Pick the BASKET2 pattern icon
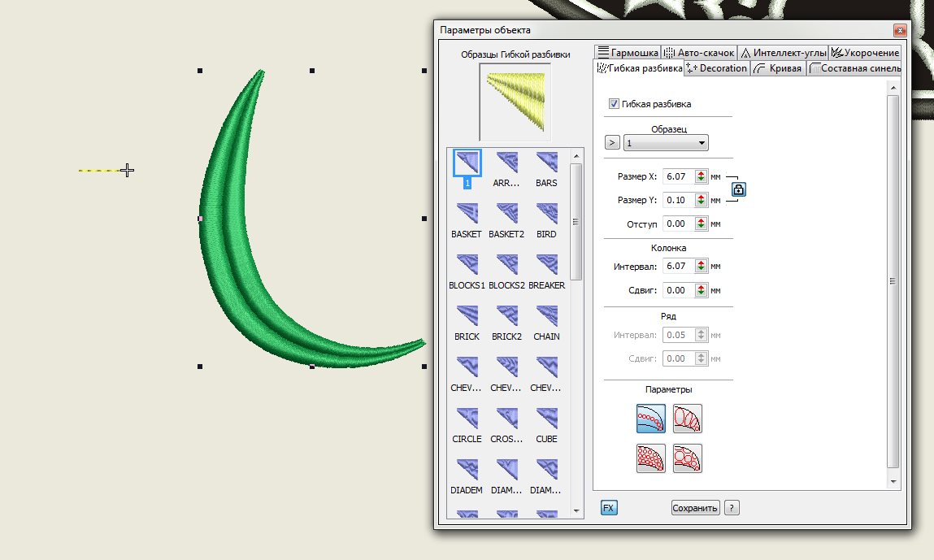 [507, 214]
